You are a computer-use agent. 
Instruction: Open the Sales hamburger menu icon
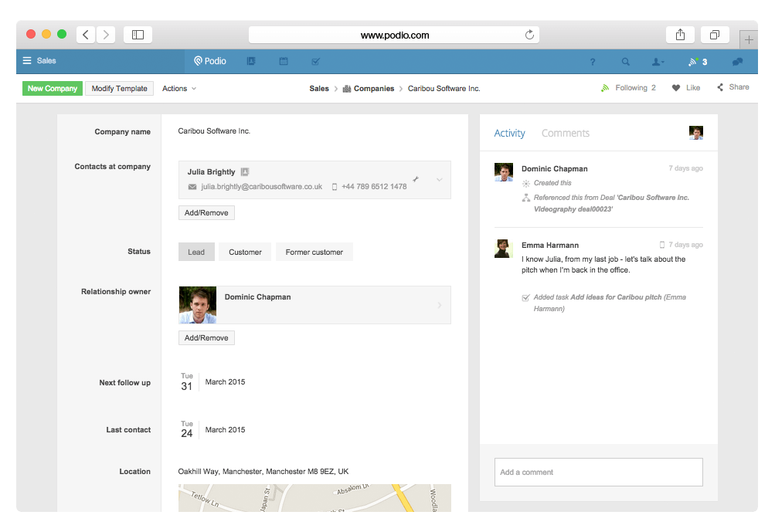tap(27, 61)
